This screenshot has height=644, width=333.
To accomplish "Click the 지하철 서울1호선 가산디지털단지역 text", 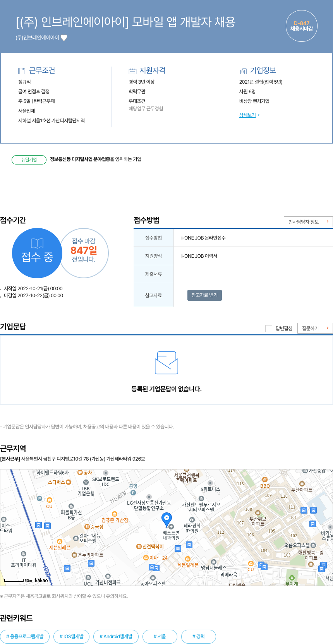I will (x=51, y=120).
